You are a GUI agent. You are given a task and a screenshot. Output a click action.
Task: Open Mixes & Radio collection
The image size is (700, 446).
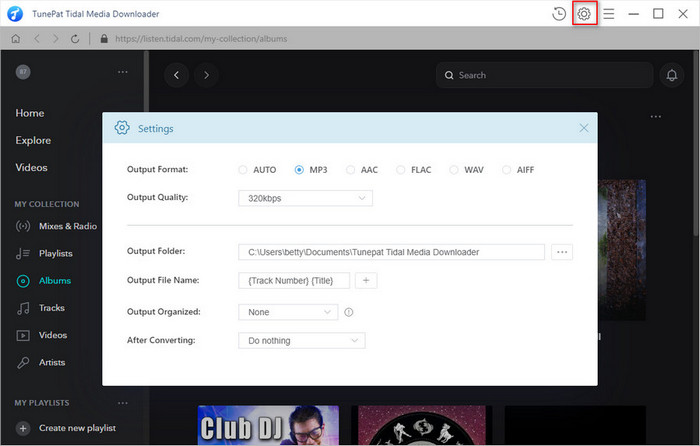(x=56, y=226)
